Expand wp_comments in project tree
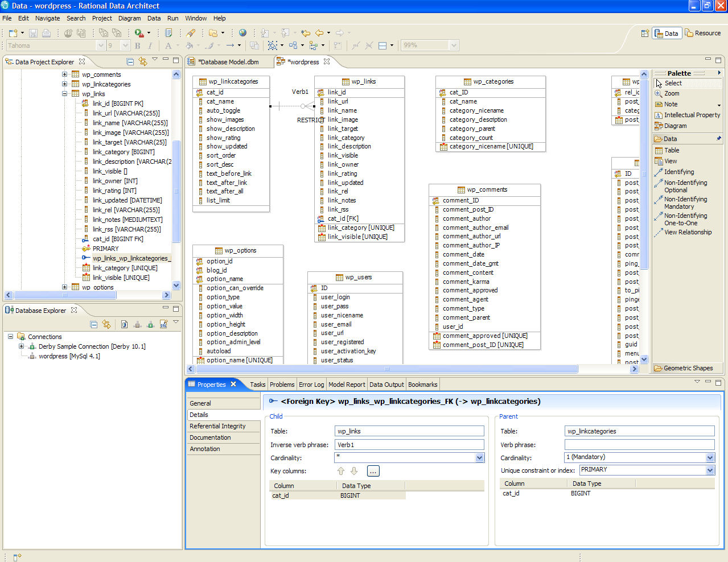 tap(64, 75)
